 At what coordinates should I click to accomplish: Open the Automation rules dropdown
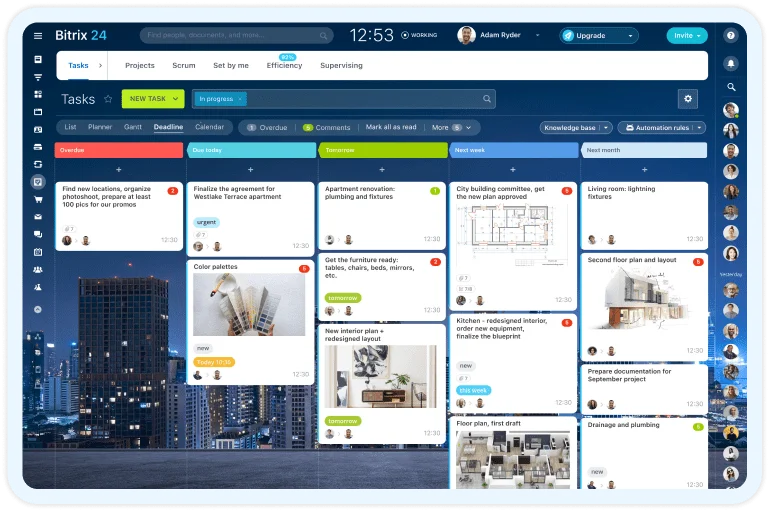coord(662,128)
